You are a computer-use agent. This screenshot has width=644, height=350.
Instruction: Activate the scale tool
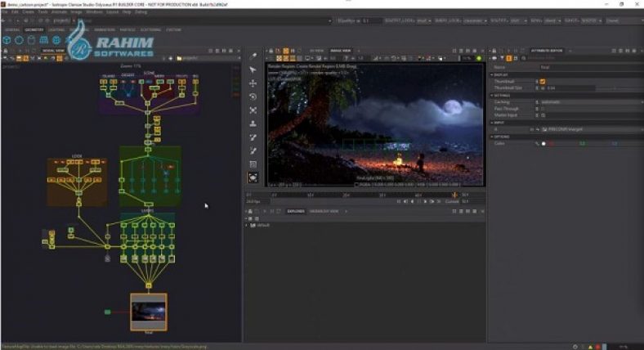coord(253,110)
